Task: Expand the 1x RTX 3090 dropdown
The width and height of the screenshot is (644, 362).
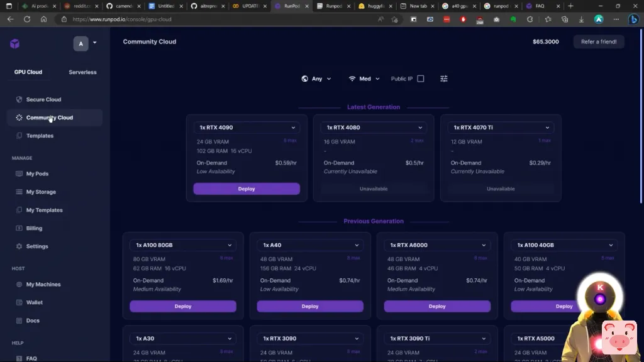Action: pos(310,338)
